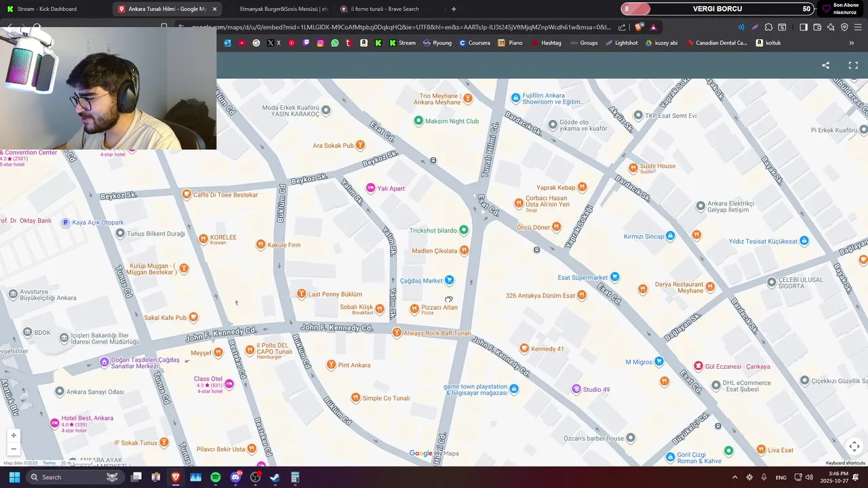868x488 pixels.
Task: Open map in fullscreen view
Action: point(853,66)
